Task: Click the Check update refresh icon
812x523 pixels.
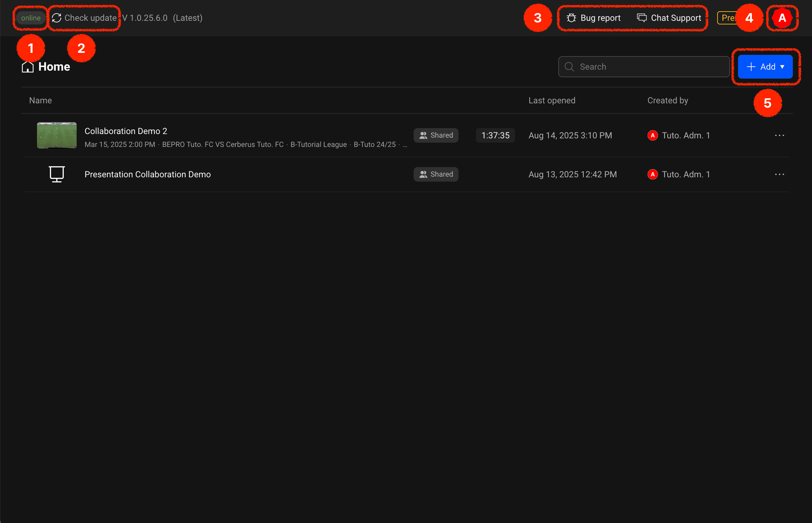Action: (x=57, y=18)
